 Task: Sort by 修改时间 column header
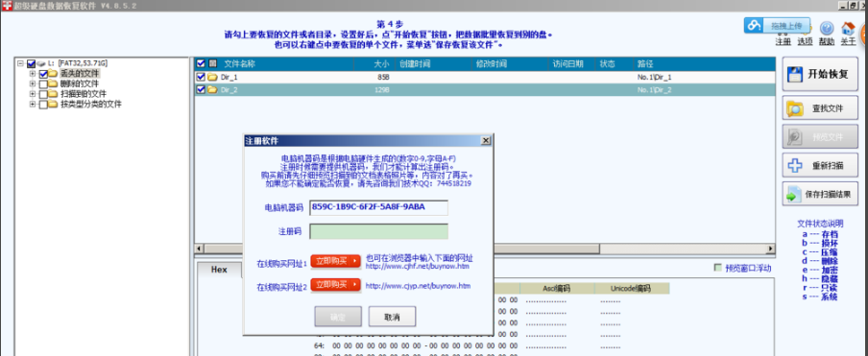click(x=492, y=63)
